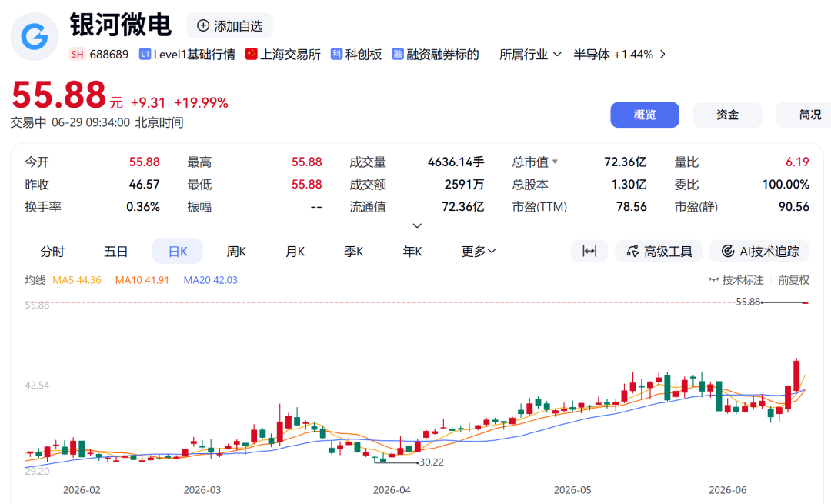Image resolution: width=831 pixels, height=504 pixels.
Task: Click the 均线 moving average label
Action: pyautogui.click(x=35, y=280)
